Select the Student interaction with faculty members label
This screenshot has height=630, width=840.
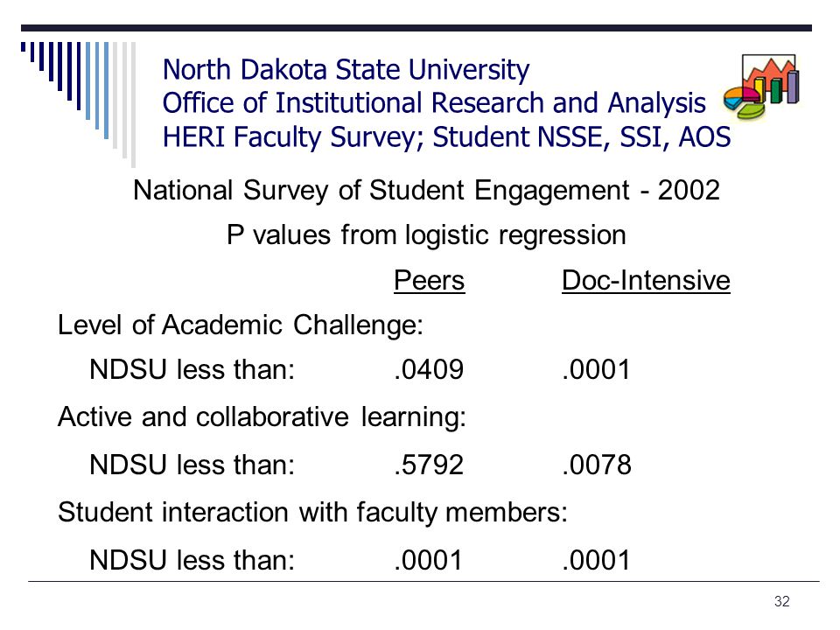[312, 512]
